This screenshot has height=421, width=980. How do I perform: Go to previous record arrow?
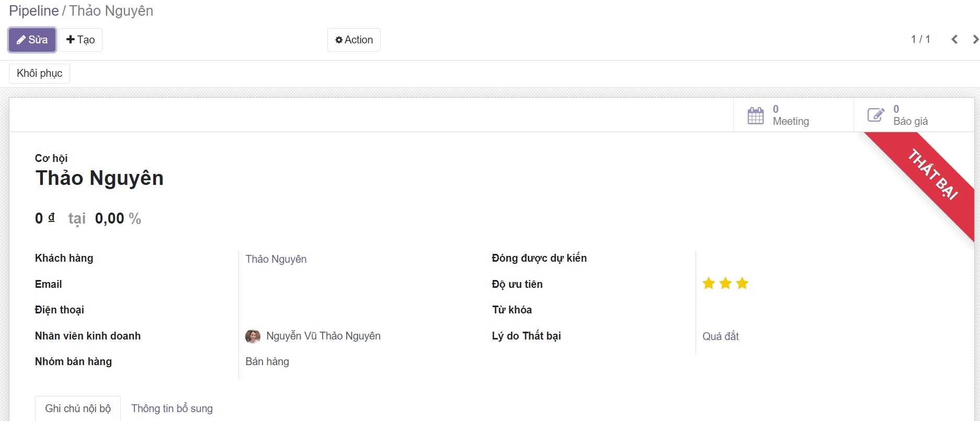tap(954, 39)
